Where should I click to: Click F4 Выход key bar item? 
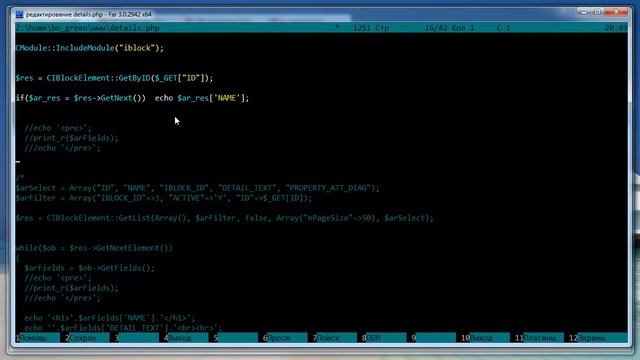182,338
